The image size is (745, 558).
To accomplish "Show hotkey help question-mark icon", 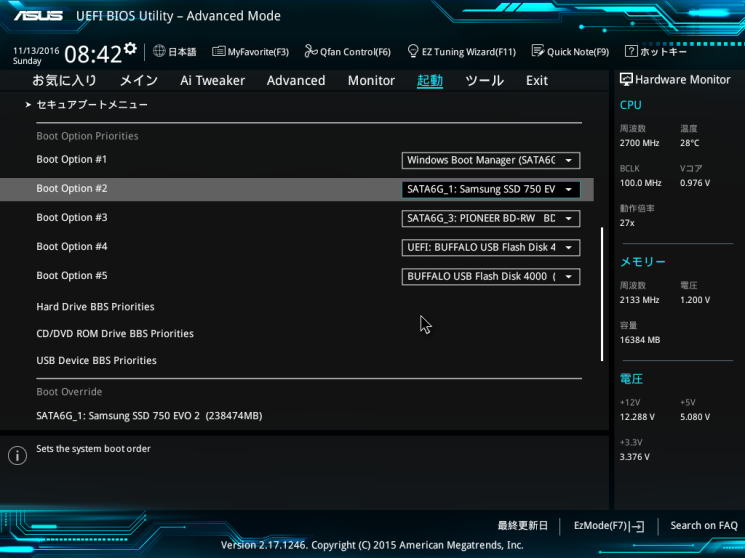I will [630, 51].
